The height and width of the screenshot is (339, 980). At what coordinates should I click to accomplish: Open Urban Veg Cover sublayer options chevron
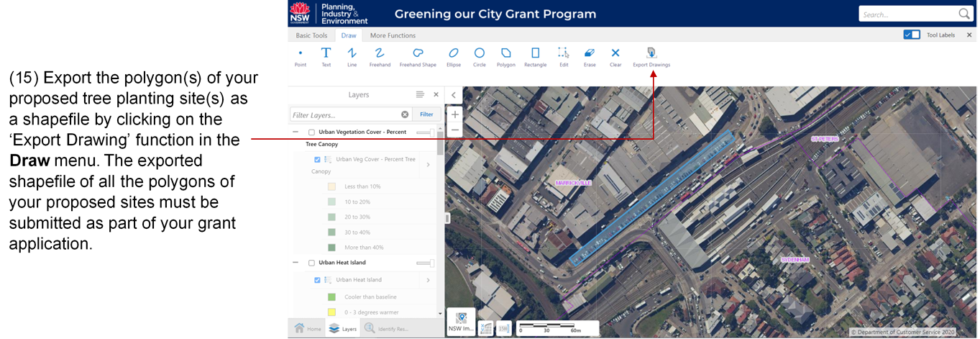[428, 165]
